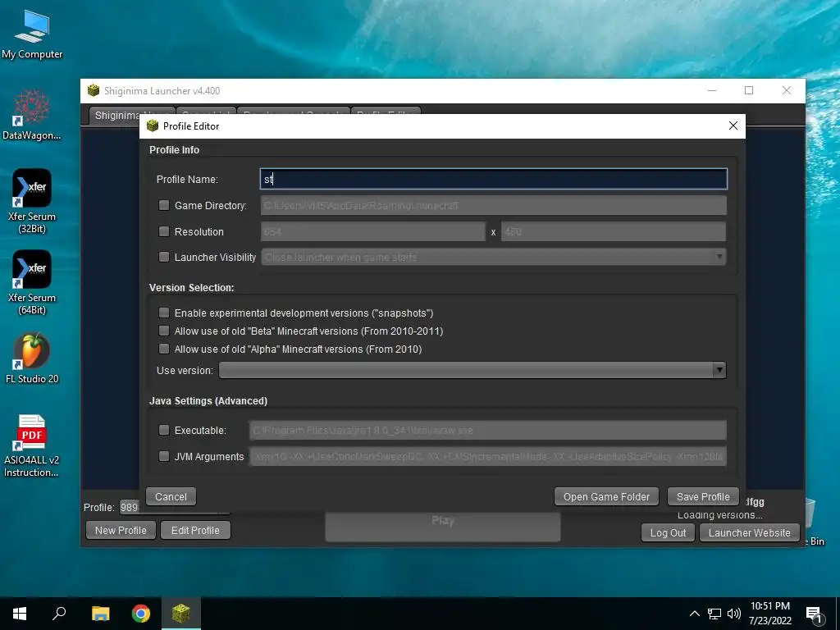The height and width of the screenshot is (630, 840).
Task: Click the Profile Name text field
Action: 493,179
